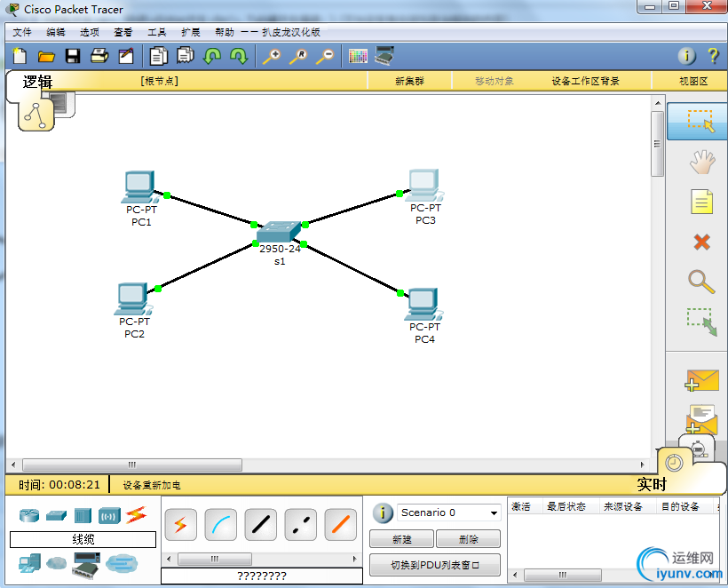This screenshot has width=728, height=588.
Task: Open the 帮助 menu
Action: [225, 32]
